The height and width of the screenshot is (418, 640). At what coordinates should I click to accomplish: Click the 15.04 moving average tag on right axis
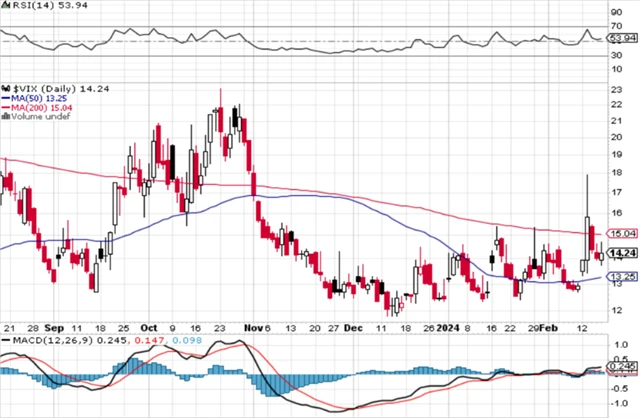pyautogui.click(x=620, y=235)
